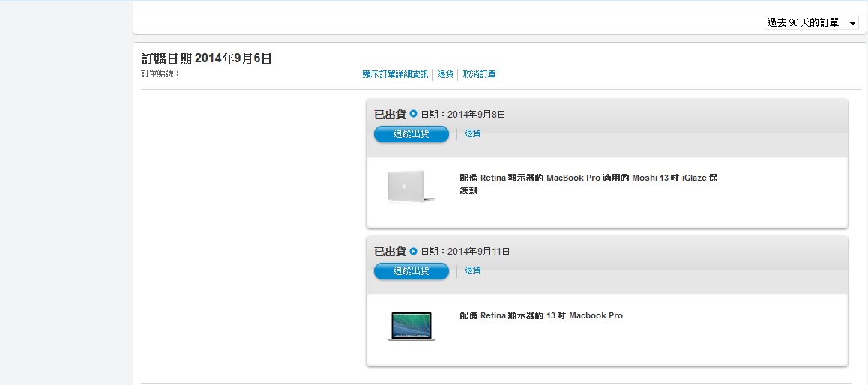Open Moshi iGlaze case product thumbnail
Image resolution: width=868 pixels, height=385 pixels.
pyautogui.click(x=411, y=187)
